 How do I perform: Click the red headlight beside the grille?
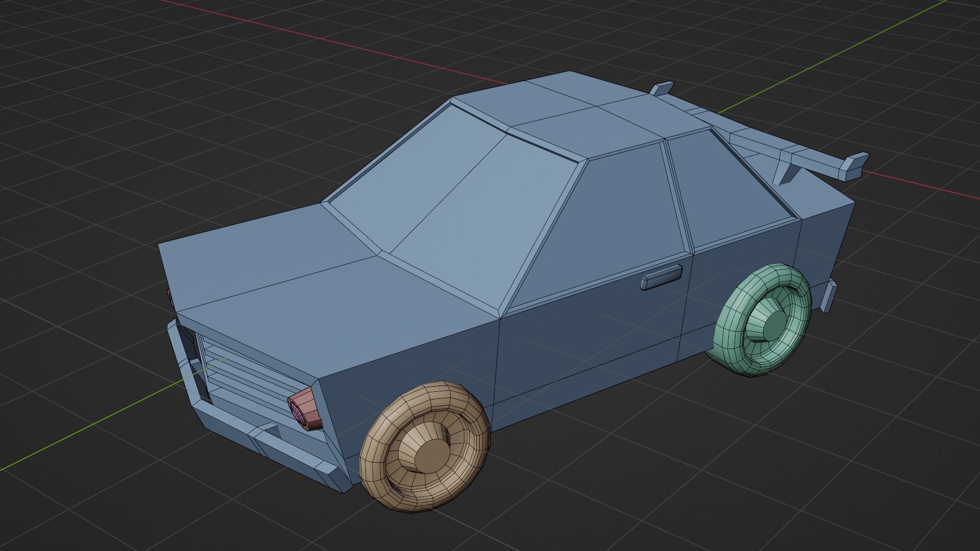click(306, 409)
